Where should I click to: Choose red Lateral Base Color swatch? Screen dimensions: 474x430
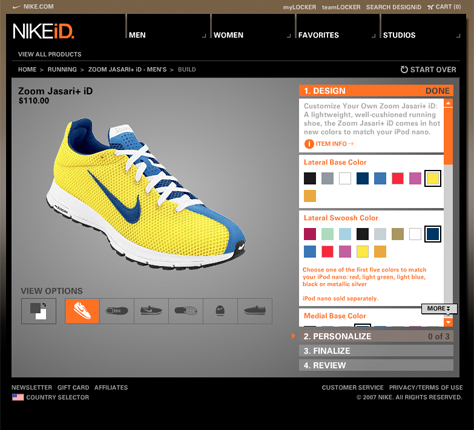coord(398,178)
